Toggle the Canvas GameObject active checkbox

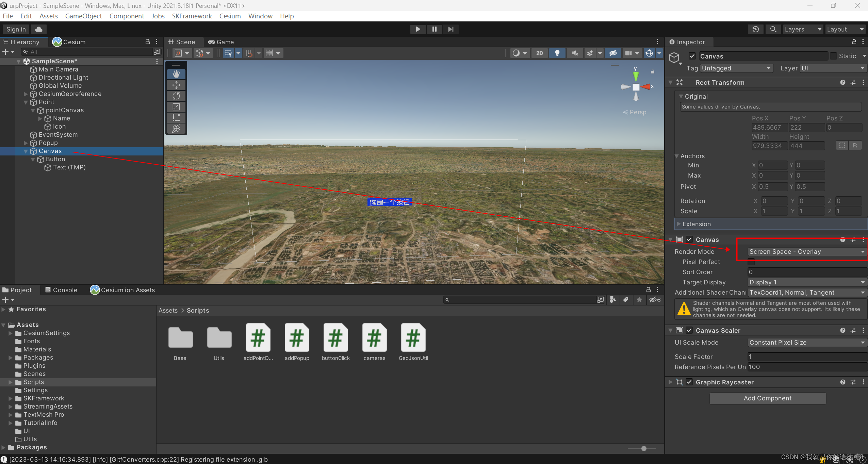pyautogui.click(x=692, y=56)
